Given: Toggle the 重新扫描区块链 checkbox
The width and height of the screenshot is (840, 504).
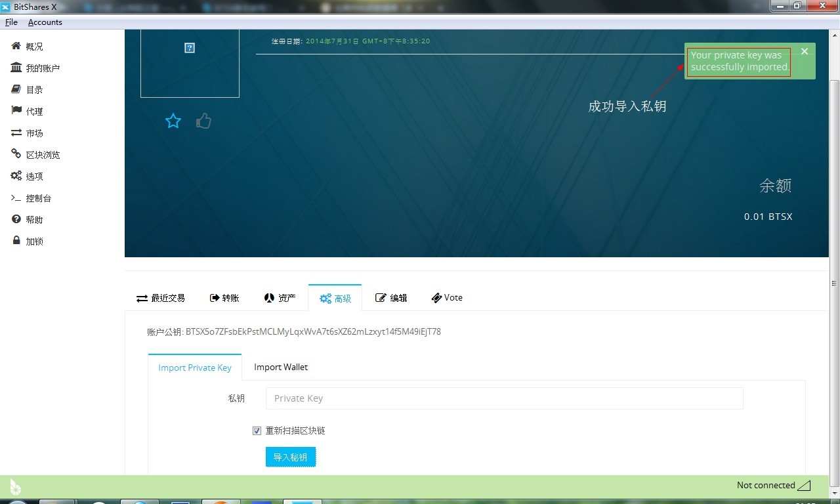Looking at the screenshot, I should click(x=257, y=431).
